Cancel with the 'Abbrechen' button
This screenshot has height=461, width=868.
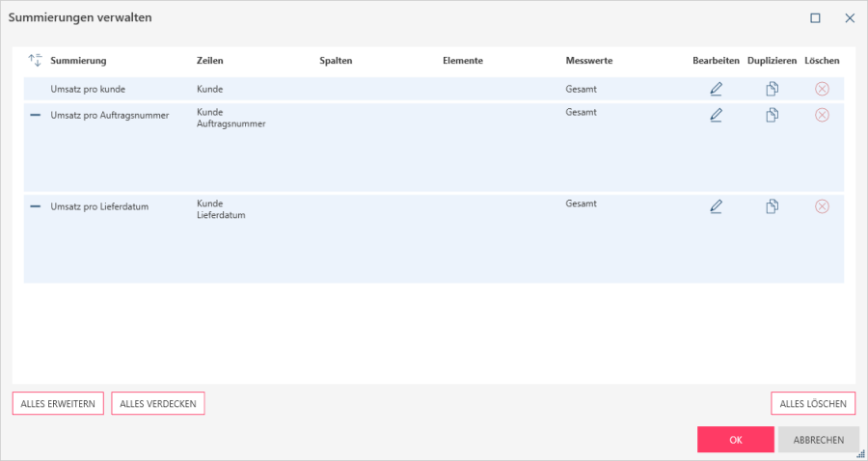818,440
